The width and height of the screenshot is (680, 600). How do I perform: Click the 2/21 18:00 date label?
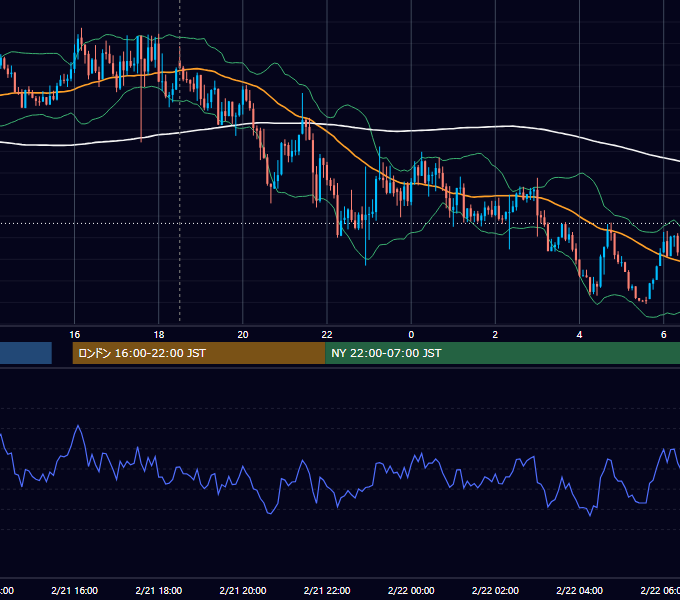(x=159, y=590)
